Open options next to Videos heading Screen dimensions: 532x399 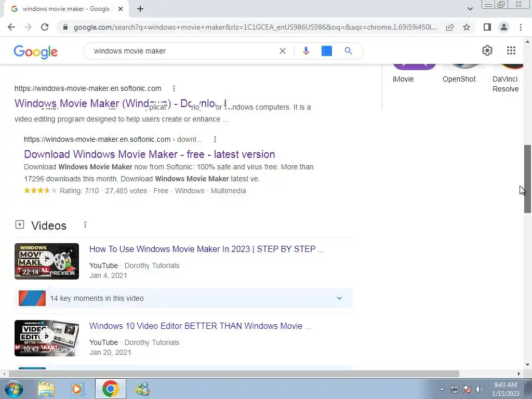pos(85,224)
